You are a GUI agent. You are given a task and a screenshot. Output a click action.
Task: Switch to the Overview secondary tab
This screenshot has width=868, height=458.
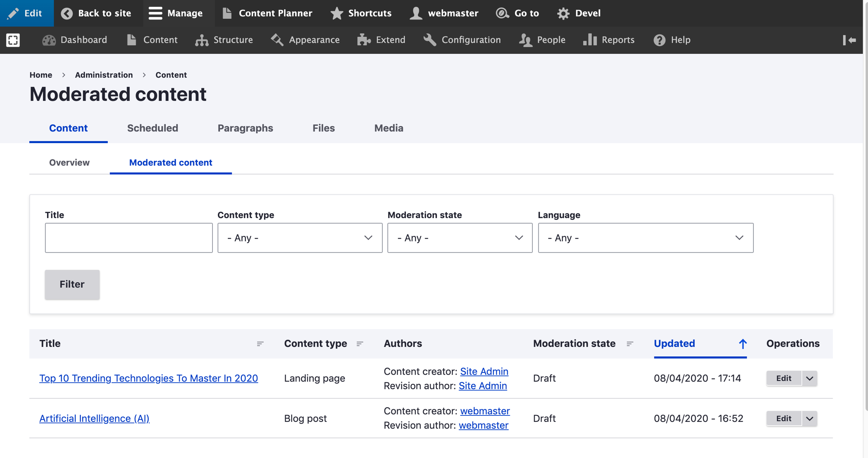click(x=69, y=162)
